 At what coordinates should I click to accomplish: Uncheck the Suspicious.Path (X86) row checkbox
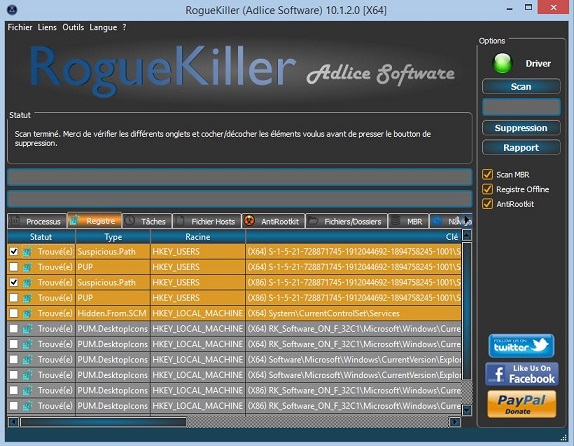[14, 282]
